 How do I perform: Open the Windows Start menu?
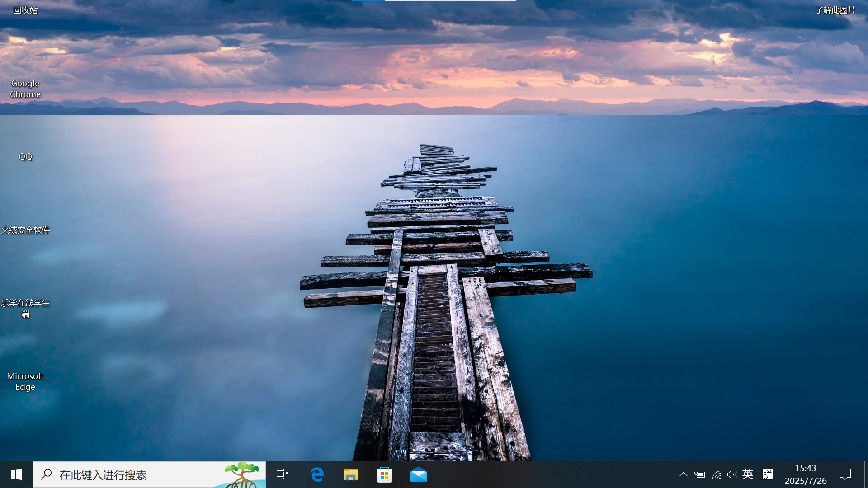click(16, 474)
